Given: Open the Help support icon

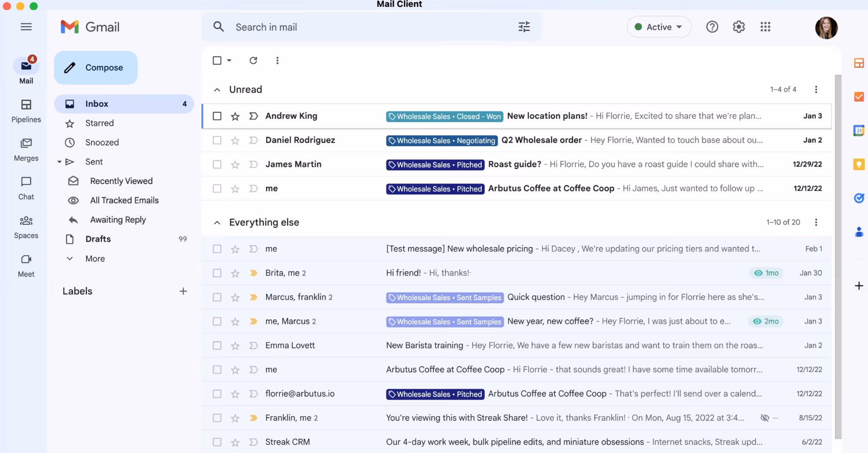Looking at the screenshot, I should [x=712, y=27].
